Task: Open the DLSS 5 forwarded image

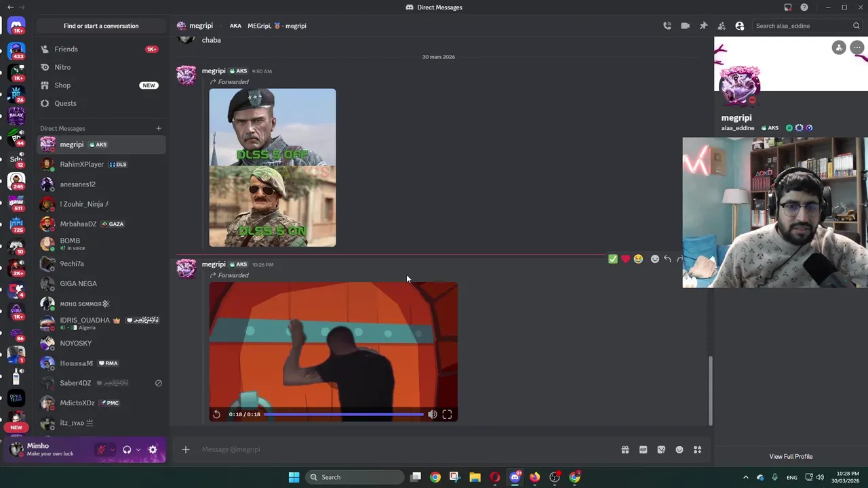Action: pos(273,167)
